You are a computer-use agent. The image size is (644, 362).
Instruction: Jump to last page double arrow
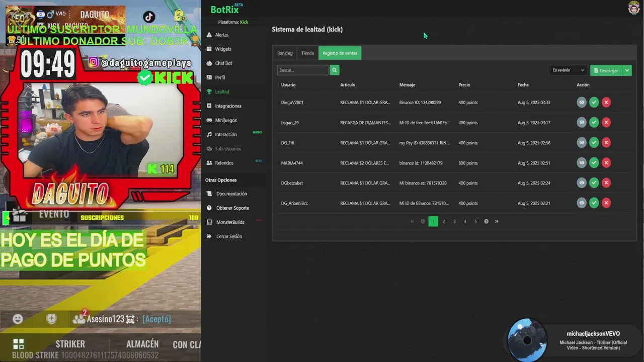[x=497, y=221]
